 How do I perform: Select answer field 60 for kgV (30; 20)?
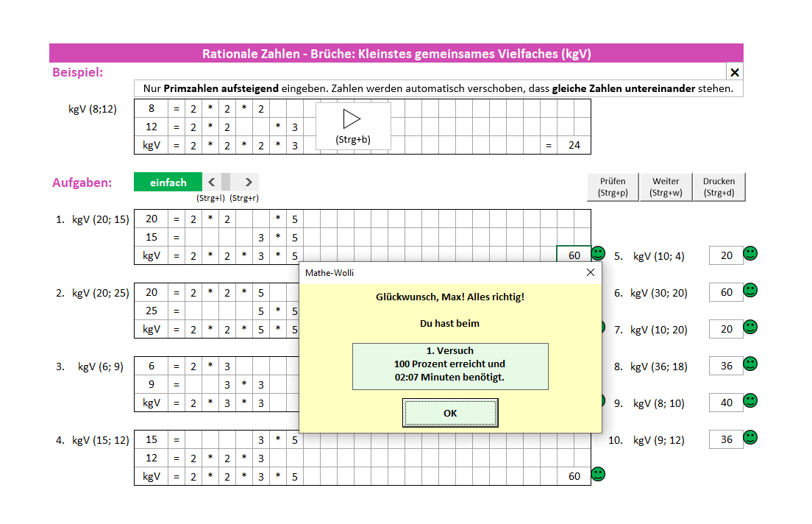point(726,292)
